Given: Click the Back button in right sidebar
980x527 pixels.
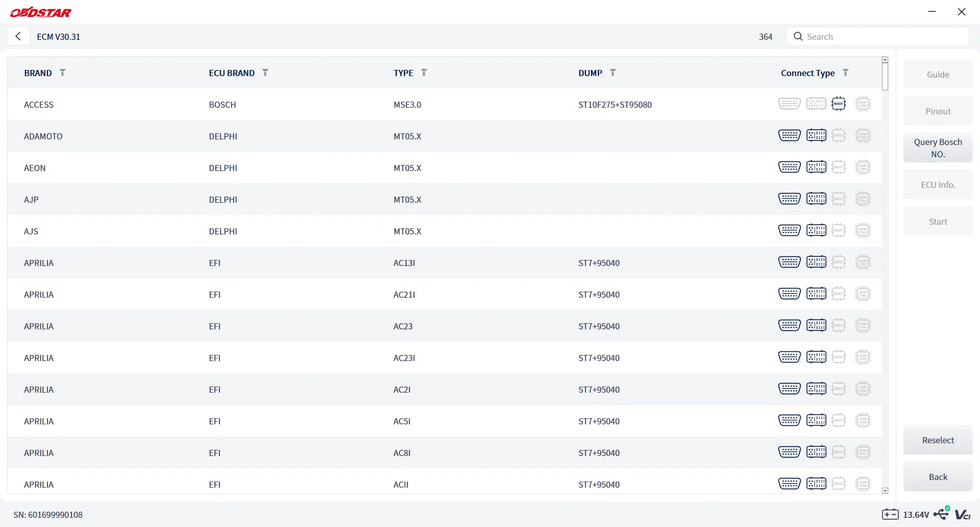Looking at the screenshot, I should (938, 477).
